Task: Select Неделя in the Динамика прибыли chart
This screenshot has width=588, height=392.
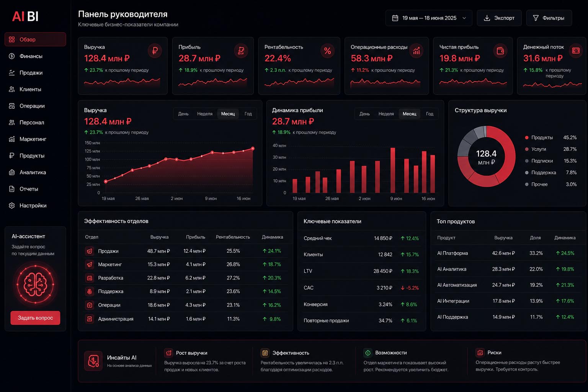Action: tap(386, 114)
